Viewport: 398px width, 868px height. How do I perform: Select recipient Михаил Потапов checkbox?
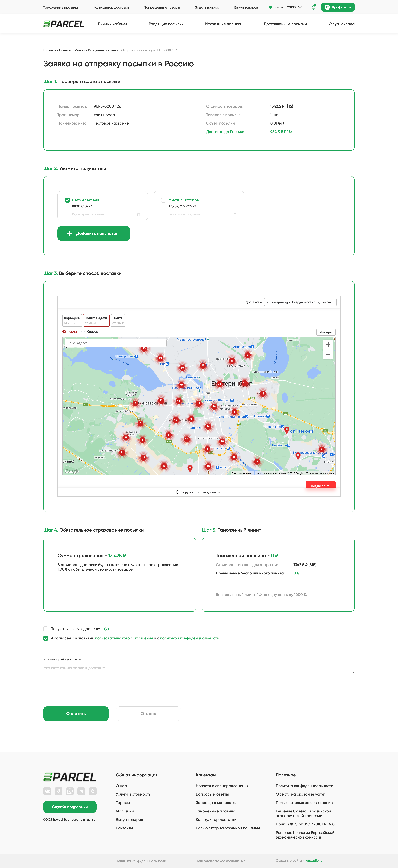tap(163, 200)
